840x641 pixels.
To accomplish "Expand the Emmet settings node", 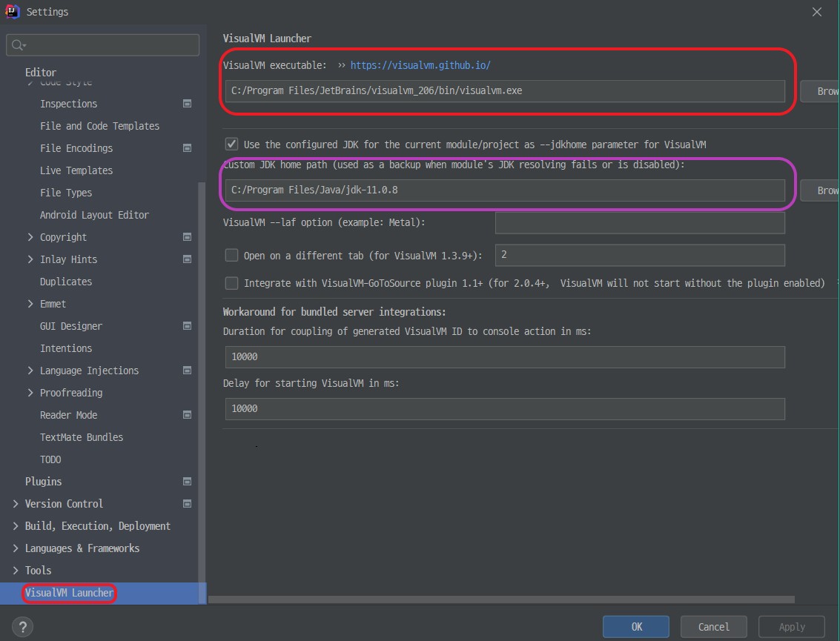I will coord(30,304).
